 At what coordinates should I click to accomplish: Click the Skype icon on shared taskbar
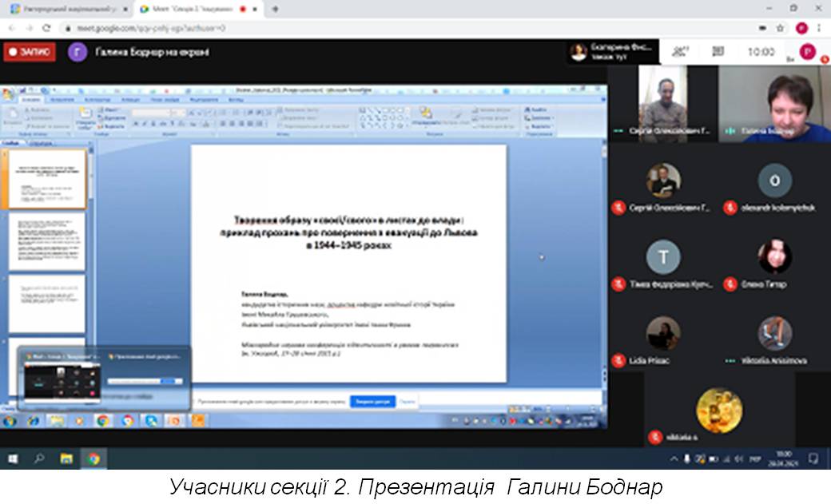pos(150,421)
